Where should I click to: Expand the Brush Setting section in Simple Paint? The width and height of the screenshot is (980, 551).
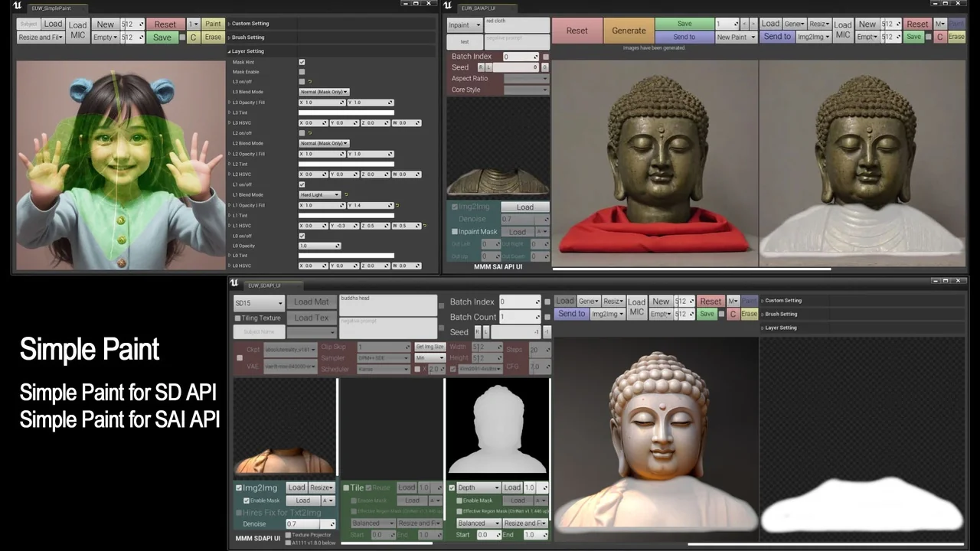248,37
